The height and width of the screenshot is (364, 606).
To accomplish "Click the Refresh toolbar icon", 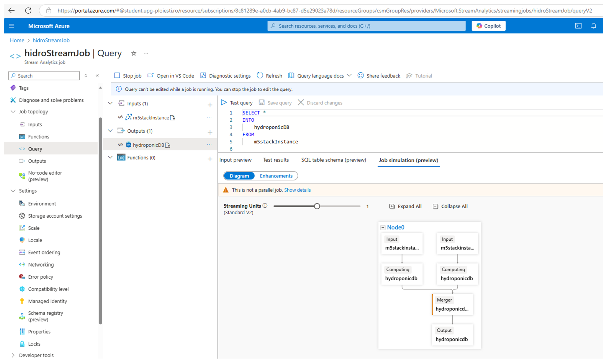I will pyautogui.click(x=260, y=76).
